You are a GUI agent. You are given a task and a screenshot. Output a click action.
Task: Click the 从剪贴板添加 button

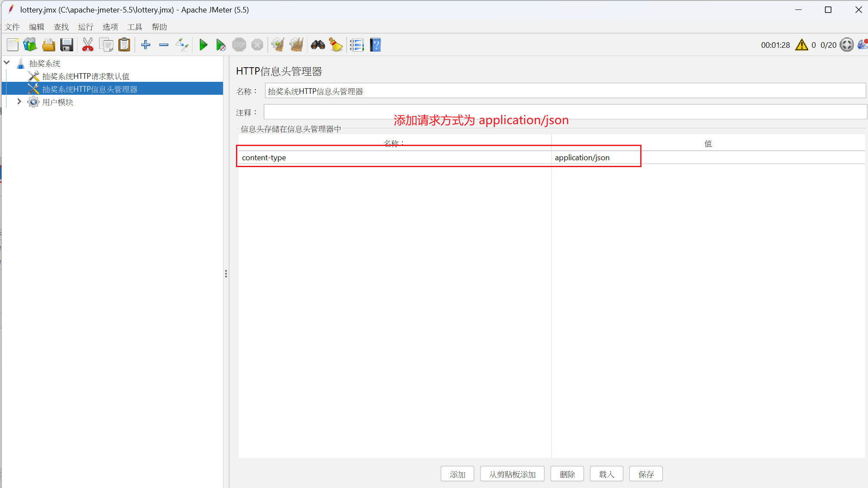click(512, 474)
